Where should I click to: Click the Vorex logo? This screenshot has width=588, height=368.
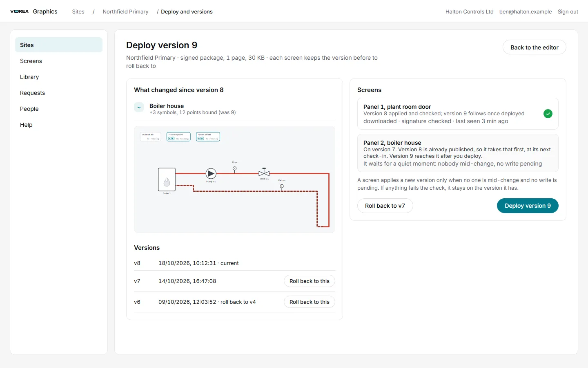pos(19,11)
